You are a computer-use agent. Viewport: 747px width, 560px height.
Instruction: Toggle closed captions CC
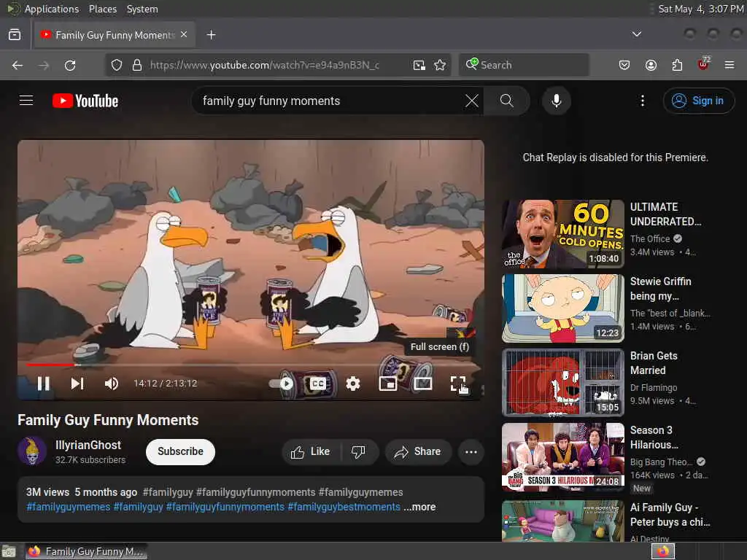tap(318, 384)
